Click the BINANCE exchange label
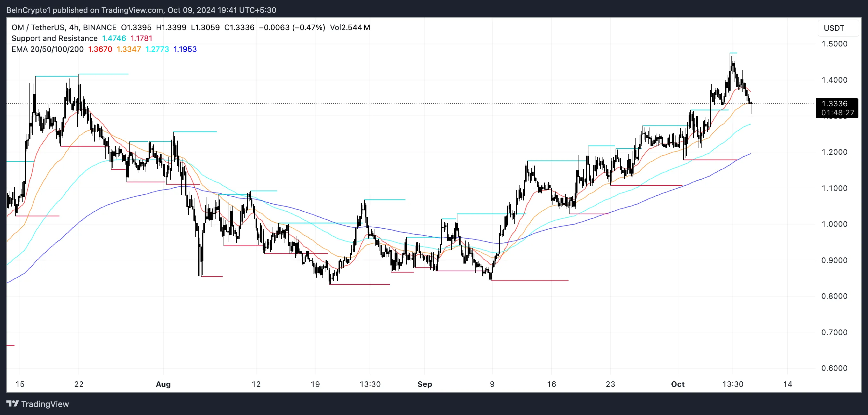The image size is (868, 415). click(100, 28)
